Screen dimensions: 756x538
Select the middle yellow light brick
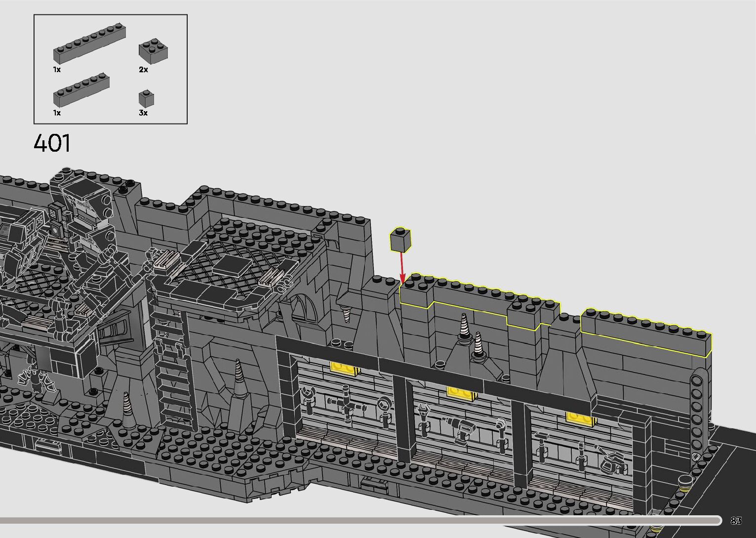(462, 393)
